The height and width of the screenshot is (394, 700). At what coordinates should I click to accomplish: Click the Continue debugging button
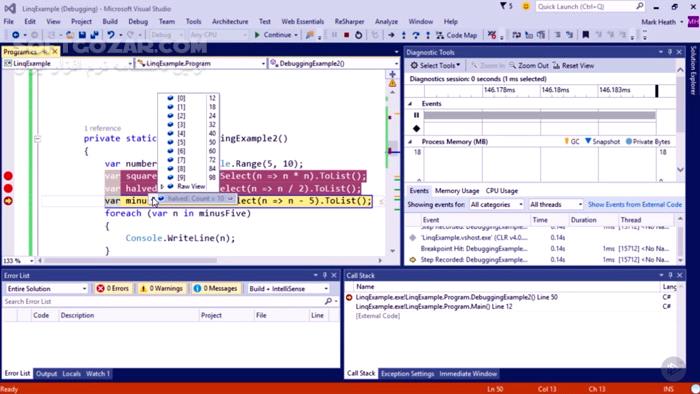pos(275,35)
